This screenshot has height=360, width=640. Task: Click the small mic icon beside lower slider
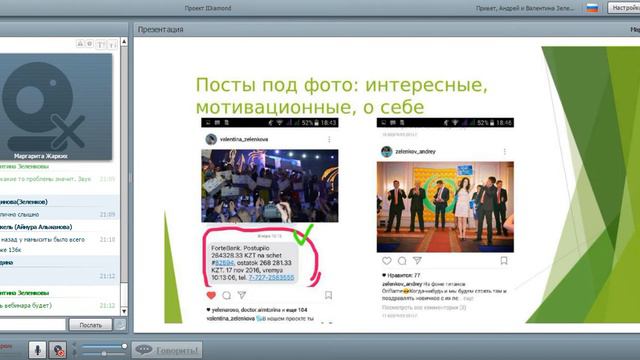click(x=74, y=353)
